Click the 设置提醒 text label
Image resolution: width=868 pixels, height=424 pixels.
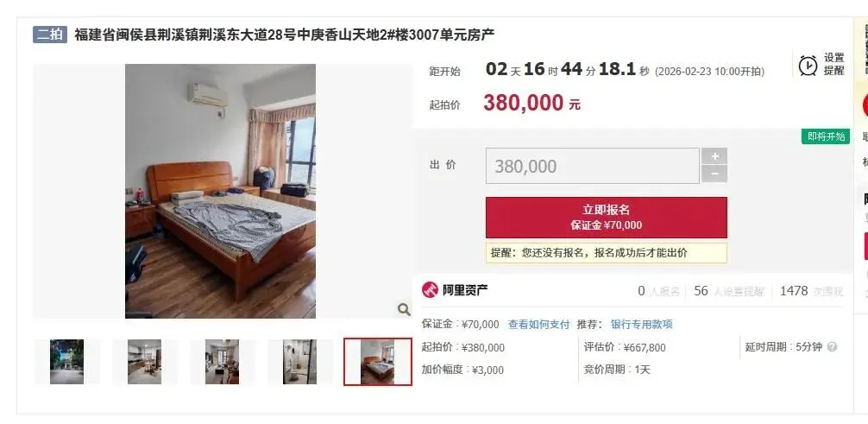tap(834, 64)
